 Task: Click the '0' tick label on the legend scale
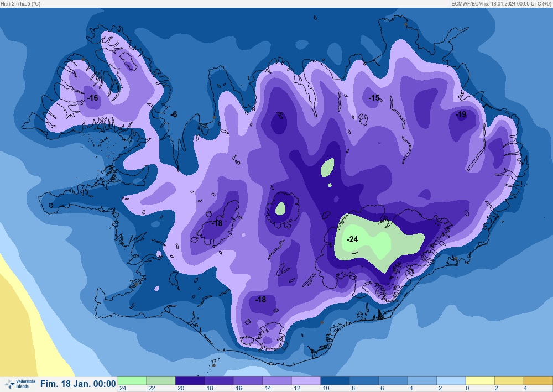point(467,388)
